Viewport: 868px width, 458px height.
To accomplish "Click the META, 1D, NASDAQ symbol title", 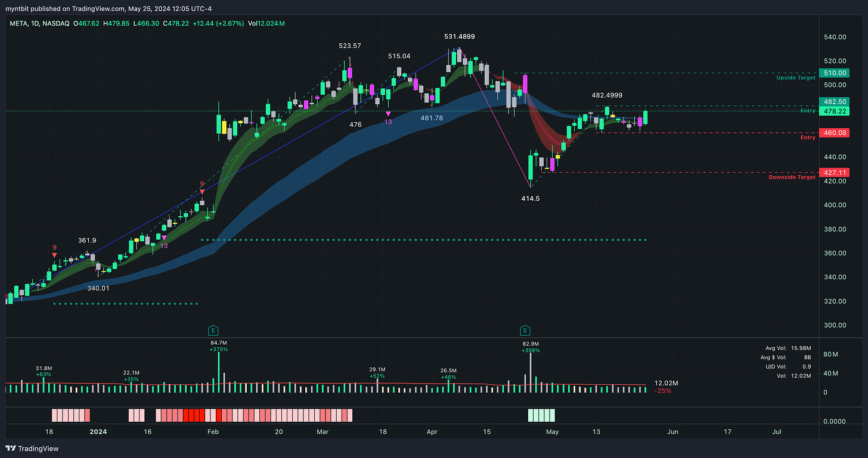I will (40, 24).
